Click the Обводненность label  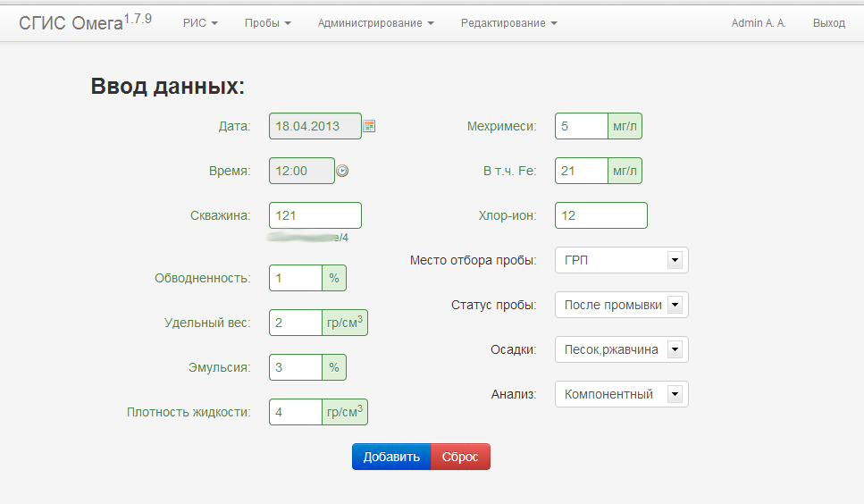202,278
